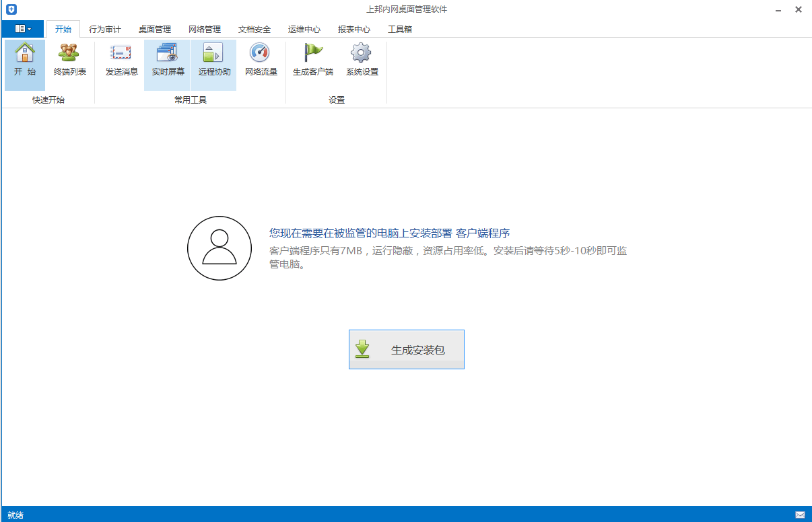Screen dimensions: 812x522
Task: Switch to 开始 ribbon tab
Action: pos(63,29)
